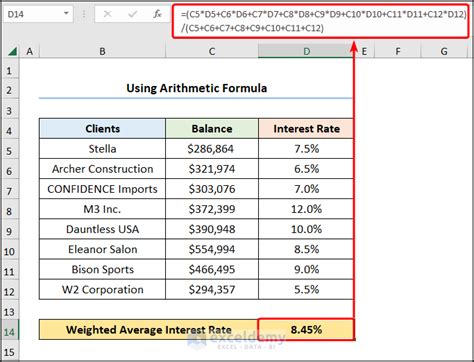
Task: Click interest rate cell 9.0%
Action: [x=306, y=269]
